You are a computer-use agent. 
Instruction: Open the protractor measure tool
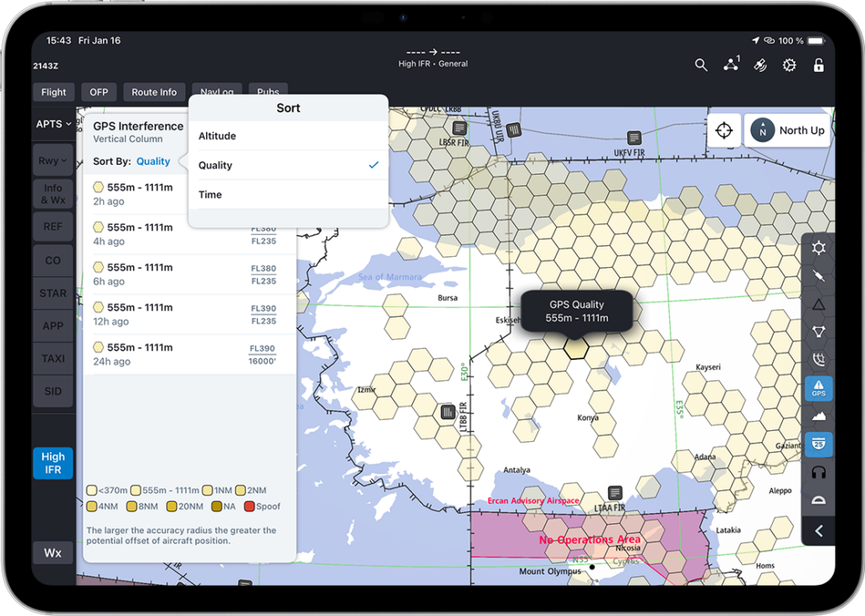click(x=819, y=500)
